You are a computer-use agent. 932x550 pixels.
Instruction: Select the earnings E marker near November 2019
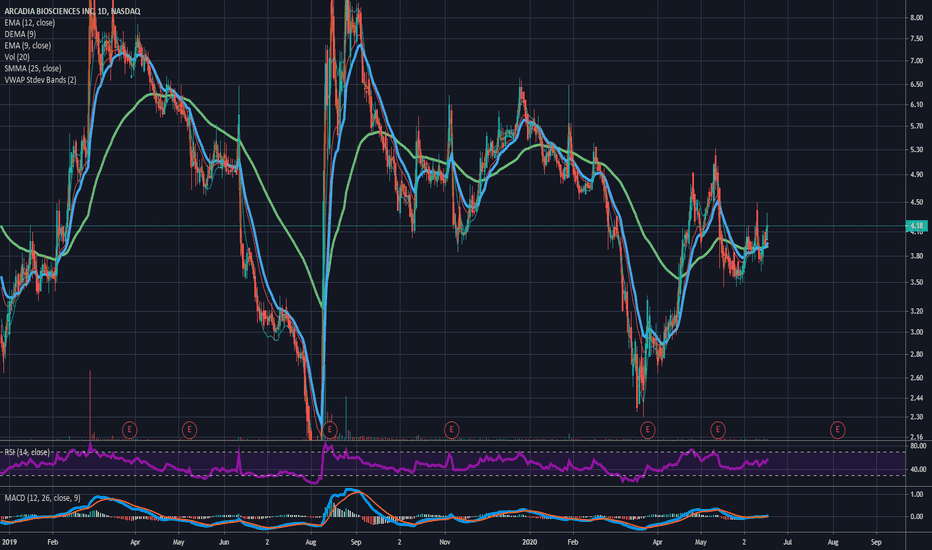[x=452, y=429]
